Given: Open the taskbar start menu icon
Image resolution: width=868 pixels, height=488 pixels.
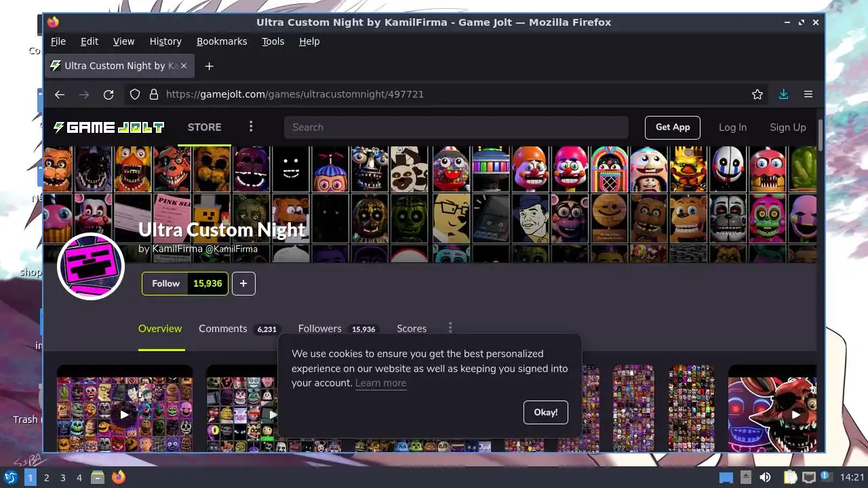Looking at the screenshot, I should pos(11,478).
